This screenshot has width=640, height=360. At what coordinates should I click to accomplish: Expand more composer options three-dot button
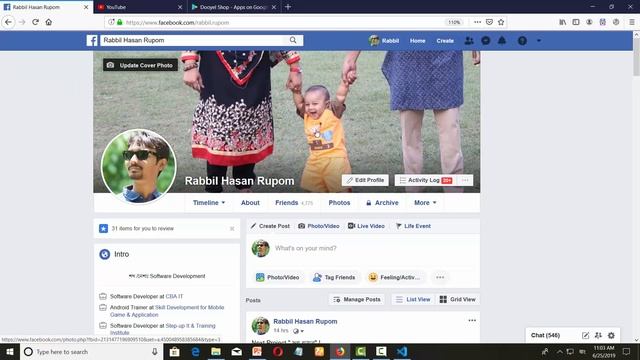point(440,277)
